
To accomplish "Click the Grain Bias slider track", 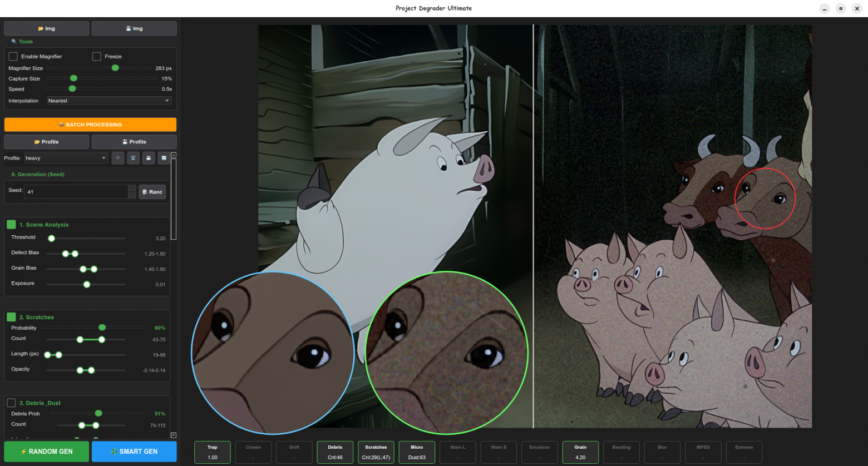I will [x=86, y=269].
